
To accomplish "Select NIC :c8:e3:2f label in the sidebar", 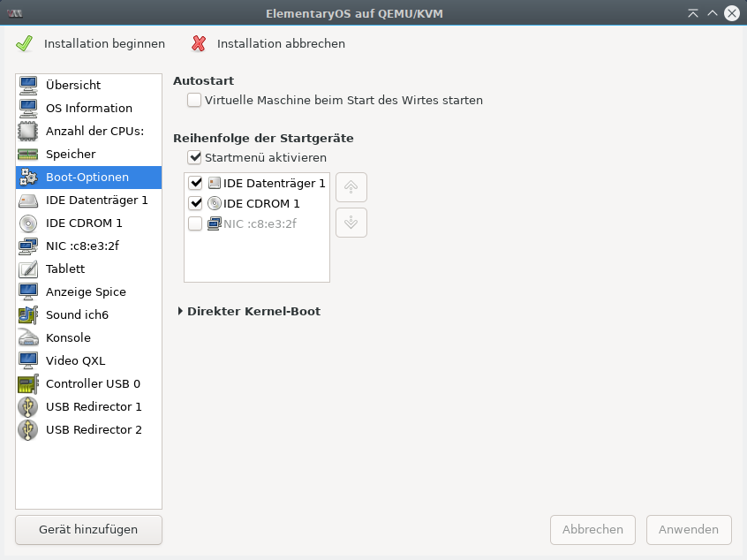I will (82, 246).
